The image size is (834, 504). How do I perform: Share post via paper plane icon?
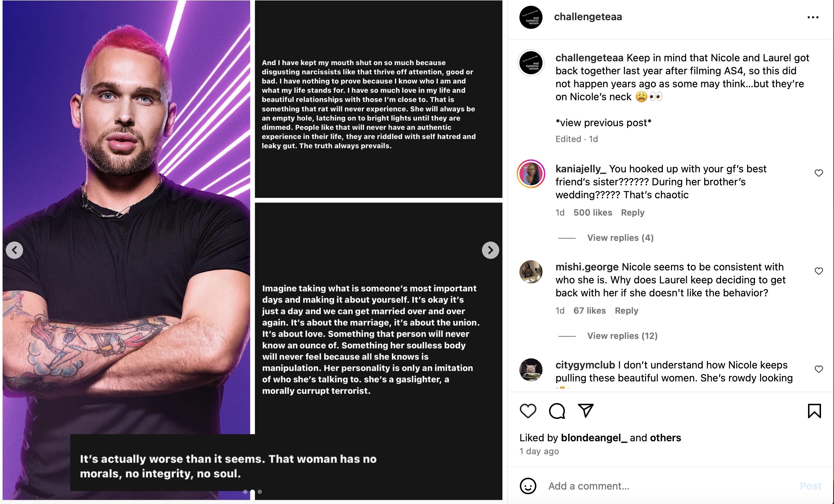(x=585, y=411)
